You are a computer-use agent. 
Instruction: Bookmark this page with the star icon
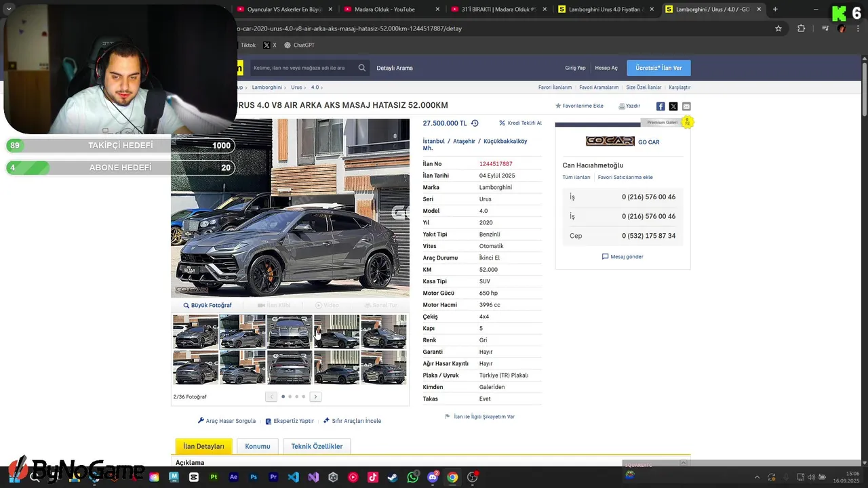(x=778, y=28)
